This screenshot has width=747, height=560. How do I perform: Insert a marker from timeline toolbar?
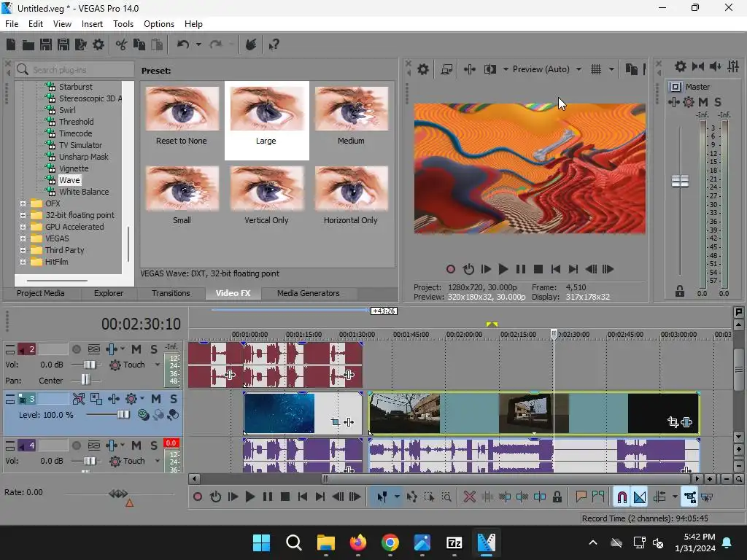point(581,497)
